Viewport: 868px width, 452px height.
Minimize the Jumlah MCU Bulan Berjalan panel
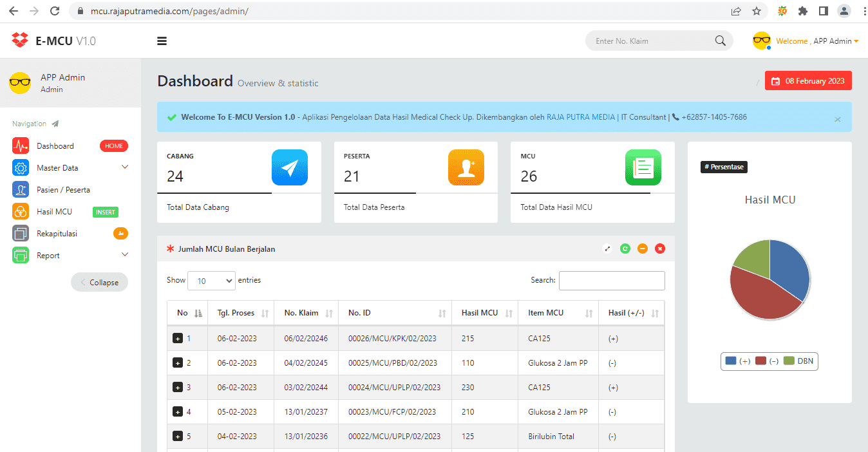pyautogui.click(x=642, y=248)
